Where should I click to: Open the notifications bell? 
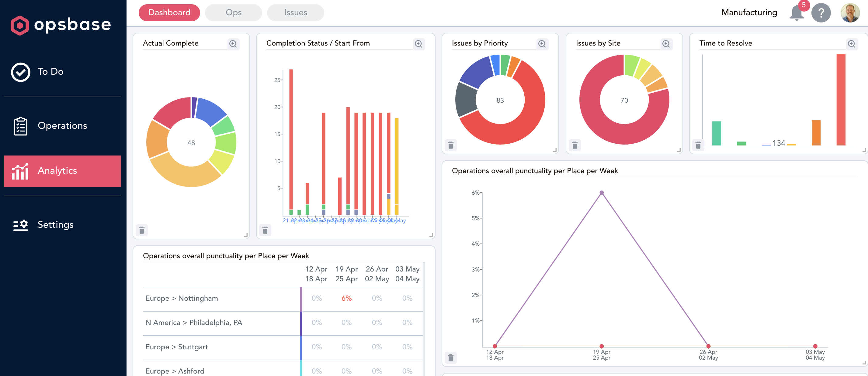[797, 13]
